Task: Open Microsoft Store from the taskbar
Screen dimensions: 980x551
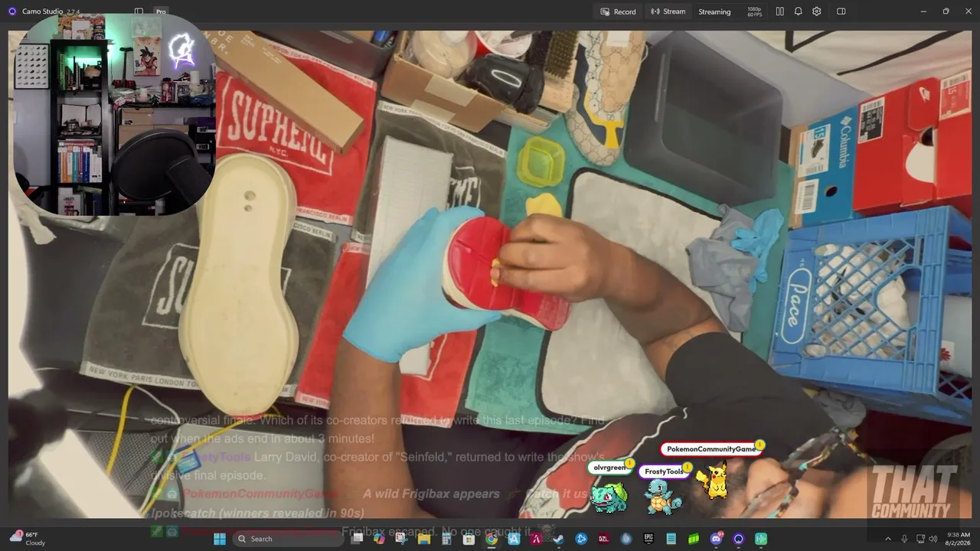Action: point(469,539)
